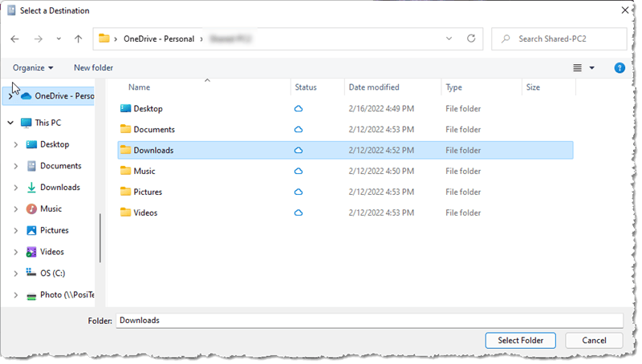Collapse the This PC tree node

[10, 123]
